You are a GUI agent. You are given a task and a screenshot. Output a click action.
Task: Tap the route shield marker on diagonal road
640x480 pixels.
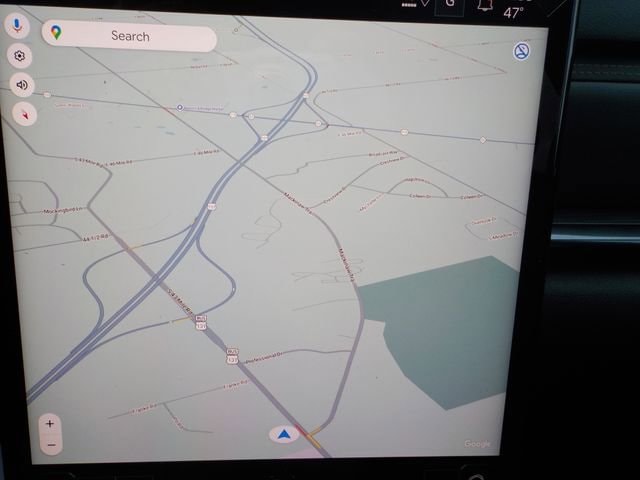click(x=201, y=323)
